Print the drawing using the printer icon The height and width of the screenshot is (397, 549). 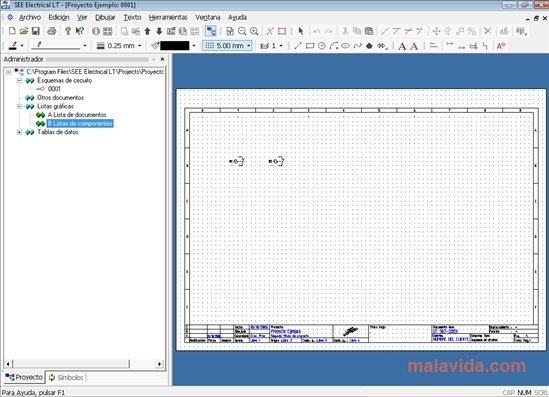[52, 31]
